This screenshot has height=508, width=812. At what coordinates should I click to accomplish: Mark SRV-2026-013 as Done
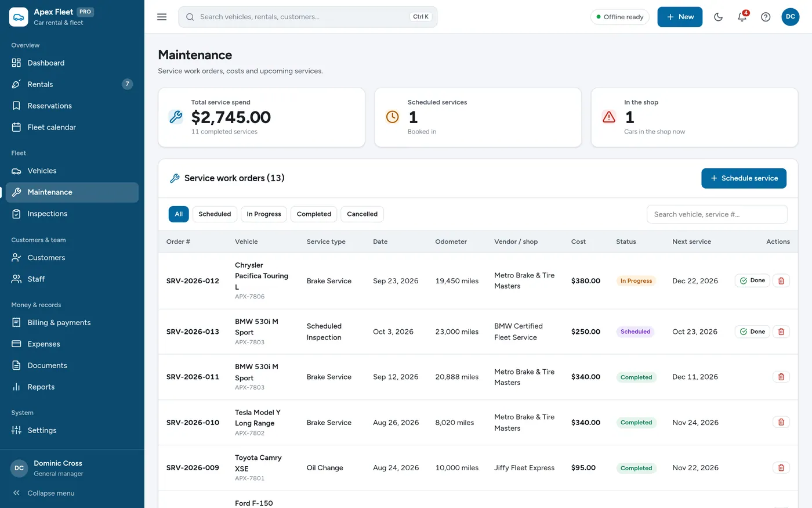(x=752, y=332)
